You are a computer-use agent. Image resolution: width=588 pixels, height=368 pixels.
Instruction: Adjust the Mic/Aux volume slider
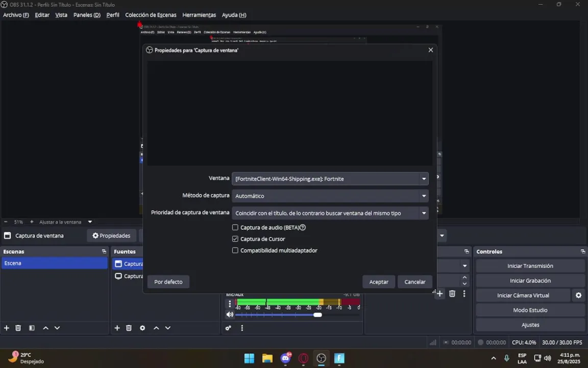click(317, 315)
